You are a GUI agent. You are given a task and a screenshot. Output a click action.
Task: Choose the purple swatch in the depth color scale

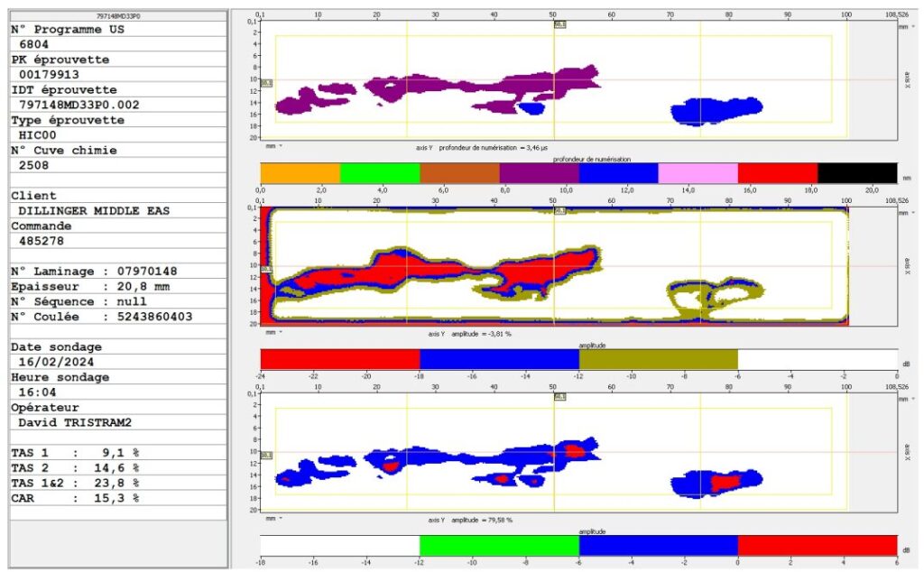(539, 173)
